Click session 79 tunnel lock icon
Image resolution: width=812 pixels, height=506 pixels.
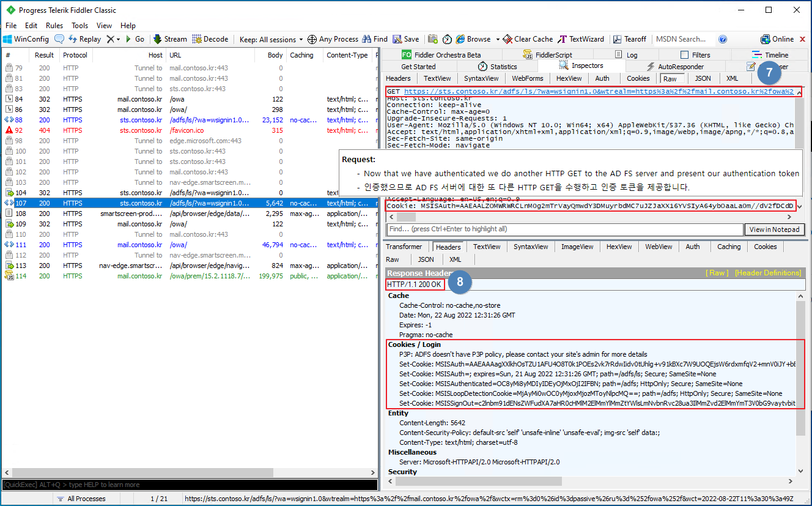coord(9,68)
